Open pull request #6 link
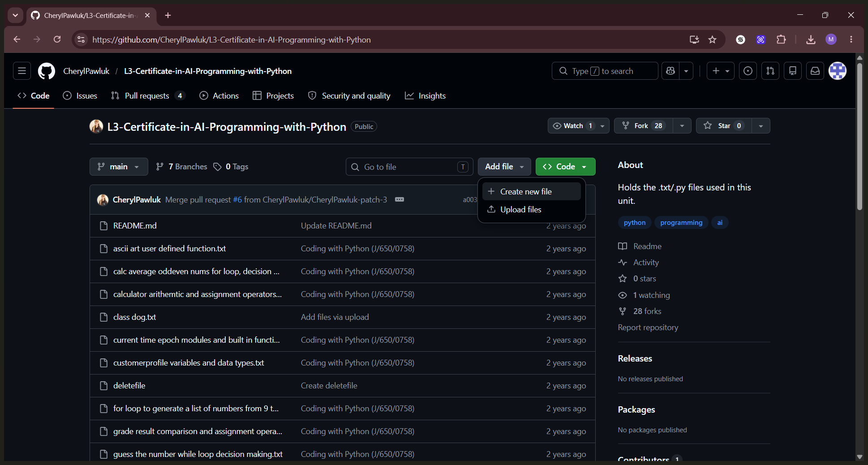The image size is (868, 465). [x=237, y=200]
